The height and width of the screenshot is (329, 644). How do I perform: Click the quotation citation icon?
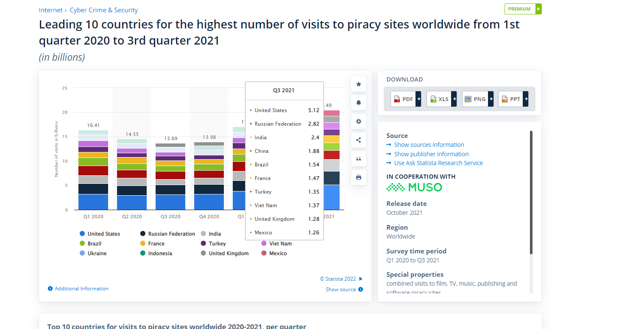pos(359,159)
